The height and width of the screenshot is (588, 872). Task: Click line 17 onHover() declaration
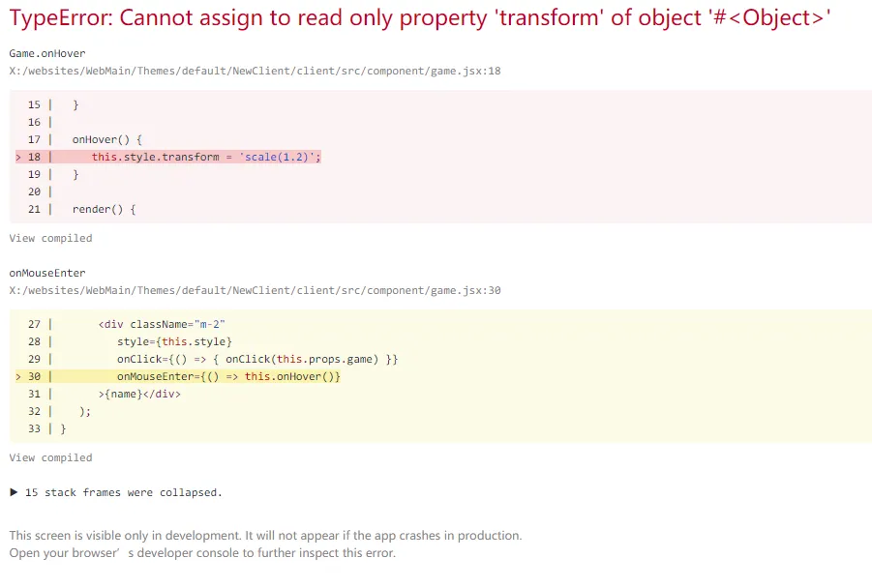(106, 139)
